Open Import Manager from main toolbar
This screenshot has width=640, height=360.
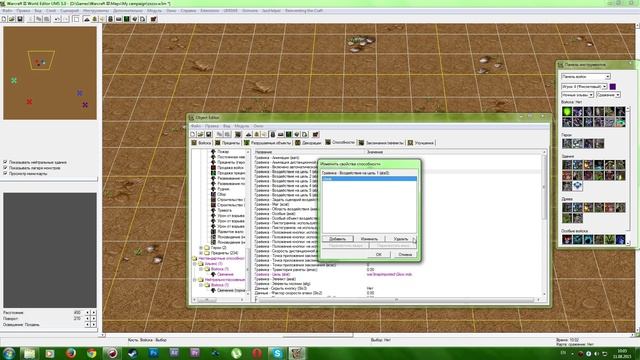(x=142, y=19)
